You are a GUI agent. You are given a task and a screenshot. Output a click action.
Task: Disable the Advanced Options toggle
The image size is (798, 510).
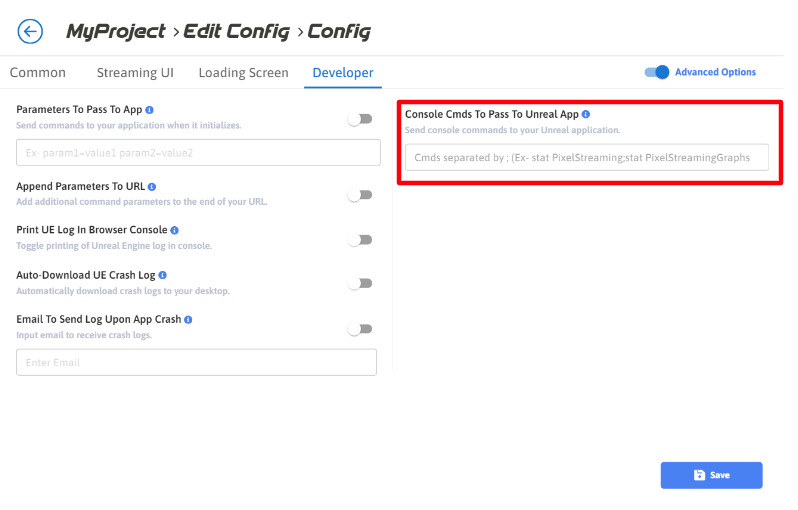pyautogui.click(x=657, y=72)
